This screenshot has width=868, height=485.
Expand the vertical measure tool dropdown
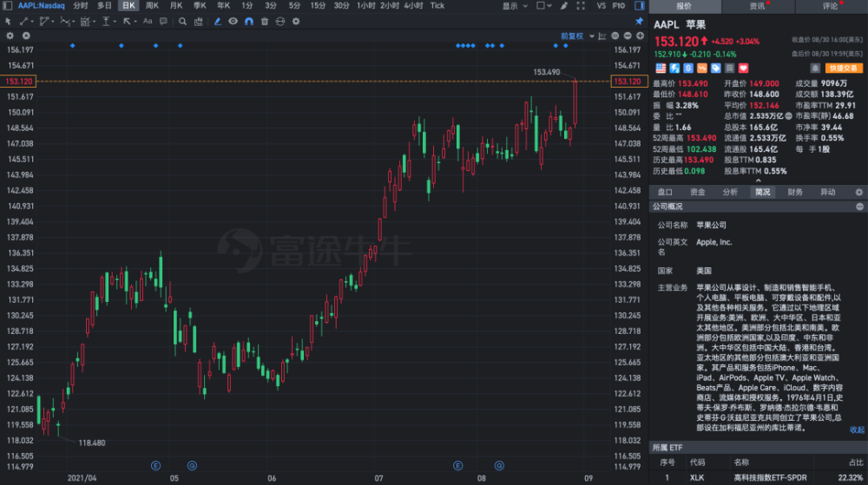115,22
